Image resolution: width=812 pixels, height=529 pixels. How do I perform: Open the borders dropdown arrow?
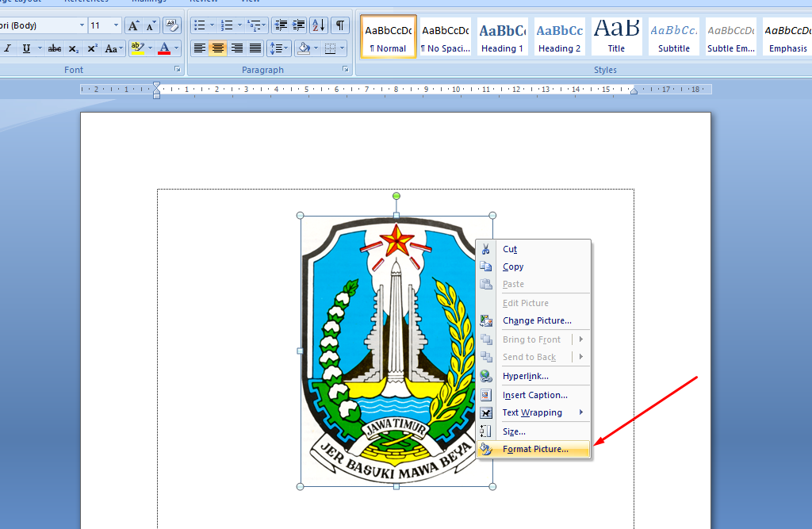pyautogui.click(x=343, y=48)
